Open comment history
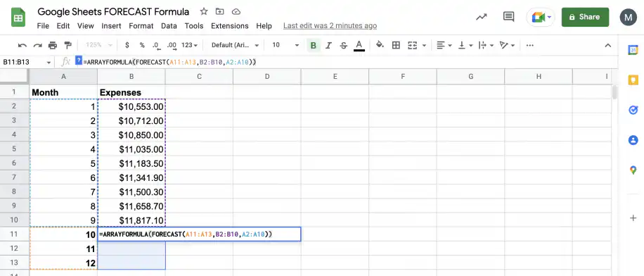Screen dimensions: 644x276 [508, 17]
